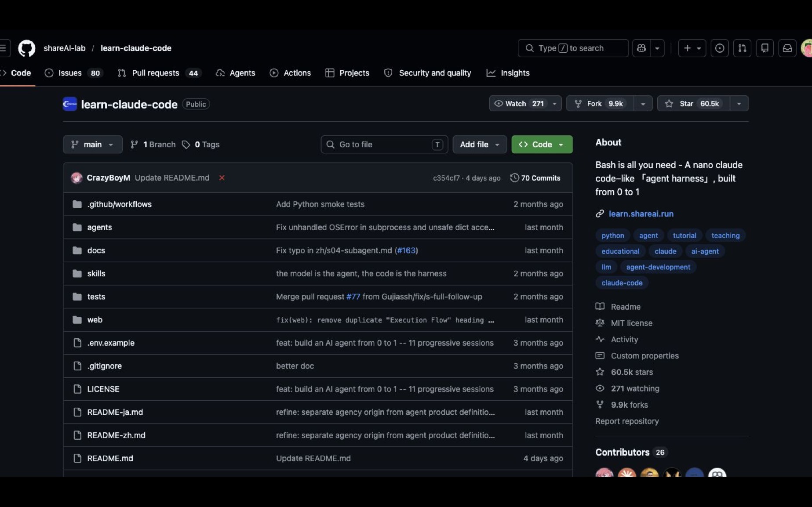The height and width of the screenshot is (507, 812).
Task: Click the commit history clock icon
Action: coord(514,178)
